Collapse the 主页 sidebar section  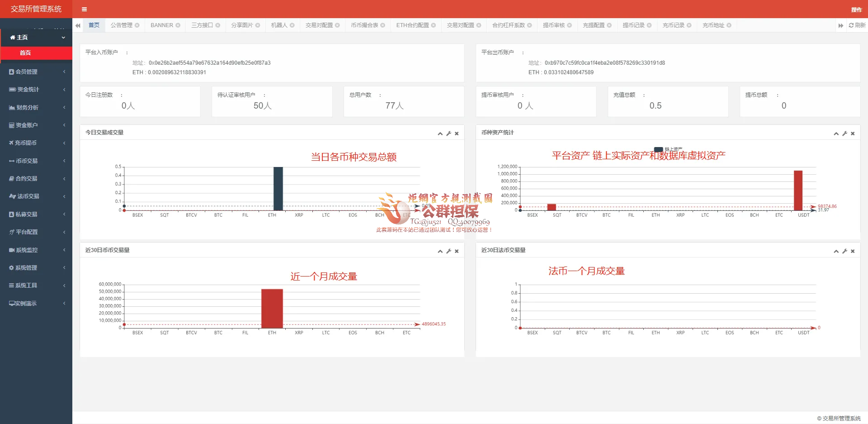[x=36, y=38]
